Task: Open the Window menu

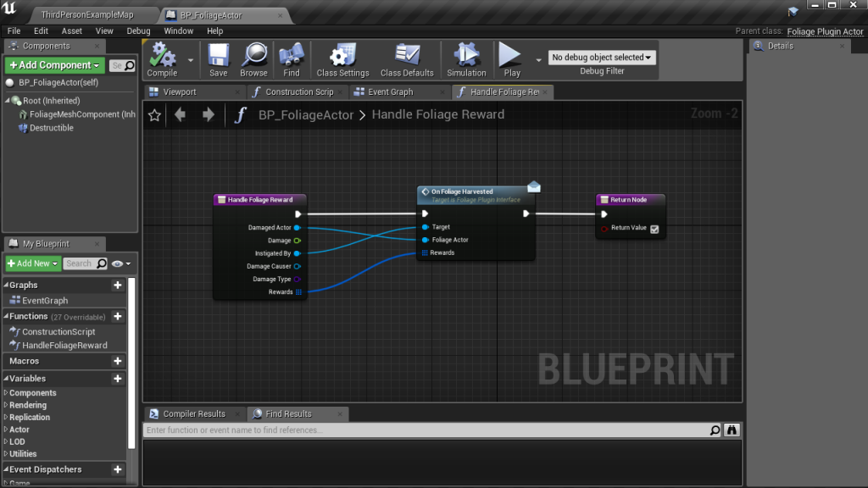Action: [178, 31]
